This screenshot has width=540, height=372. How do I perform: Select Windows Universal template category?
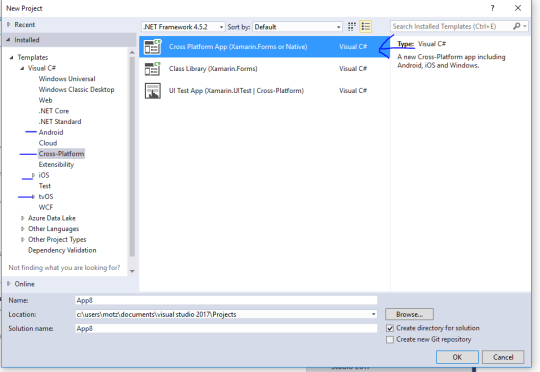click(67, 79)
